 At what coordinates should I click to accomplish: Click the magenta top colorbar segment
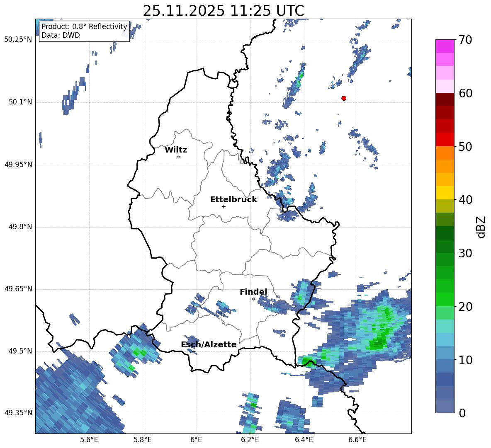click(x=445, y=46)
